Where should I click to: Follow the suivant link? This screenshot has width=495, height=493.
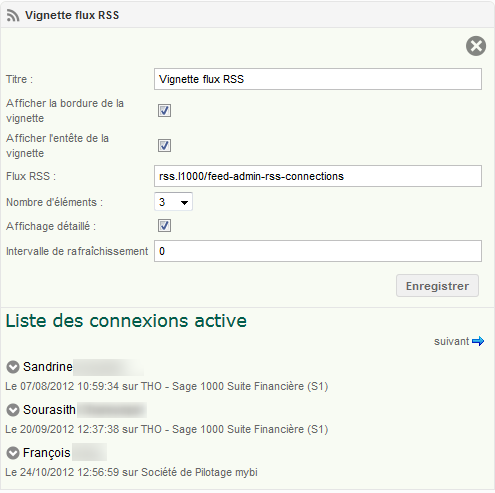pyautogui.click(x=452, y=341)
